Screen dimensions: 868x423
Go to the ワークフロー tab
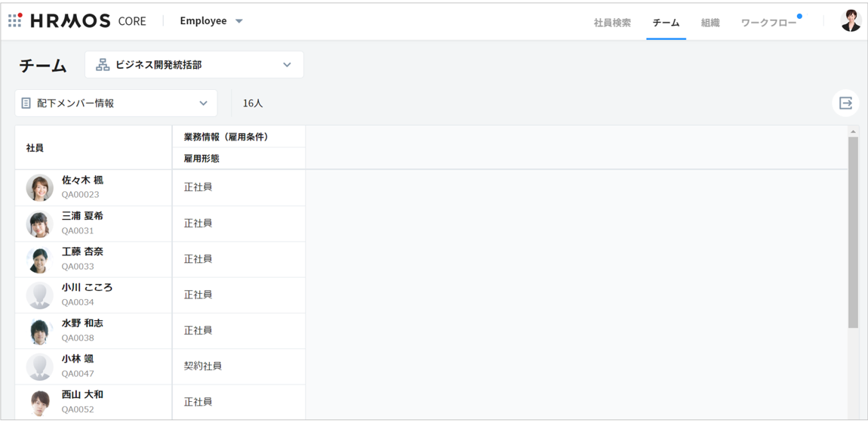pos(768,23)
